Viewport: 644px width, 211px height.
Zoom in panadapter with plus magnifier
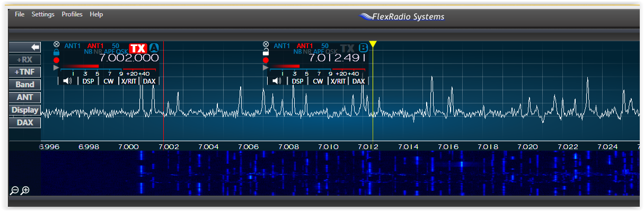coord(24,190)
